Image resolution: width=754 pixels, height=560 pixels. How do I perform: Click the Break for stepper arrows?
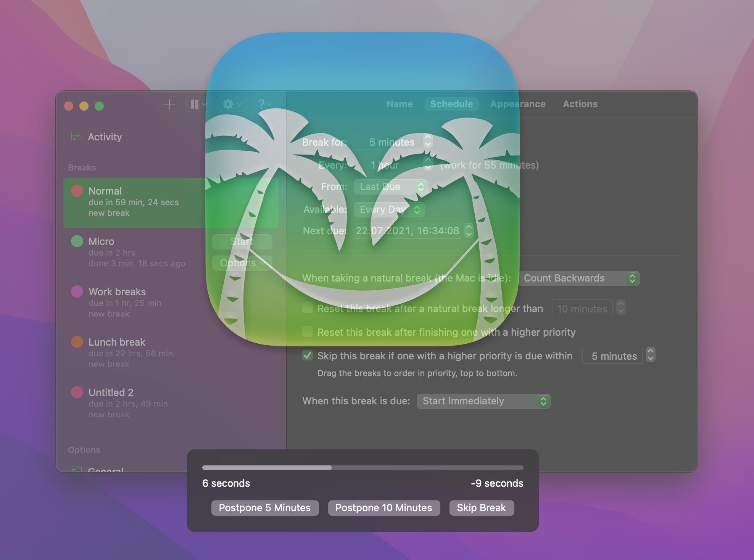[x=428, y=141]
